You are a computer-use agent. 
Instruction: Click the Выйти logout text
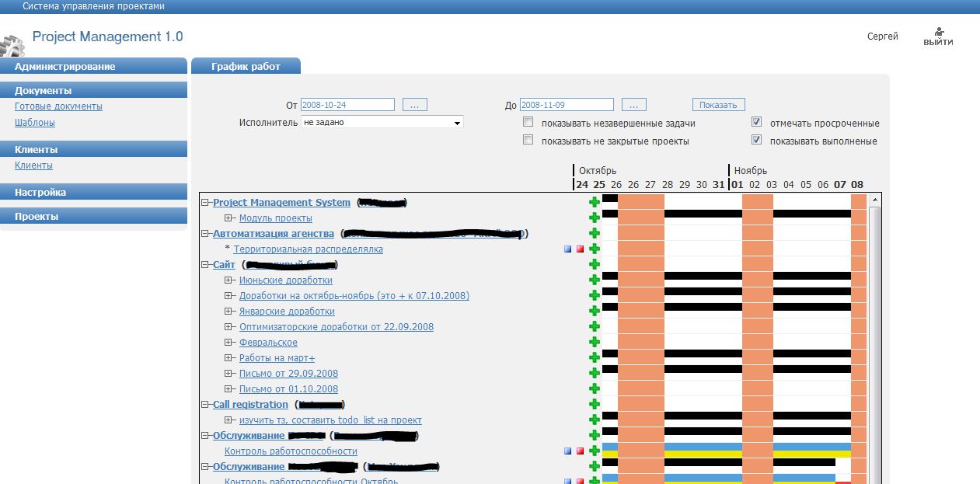(x=938, y=42)
